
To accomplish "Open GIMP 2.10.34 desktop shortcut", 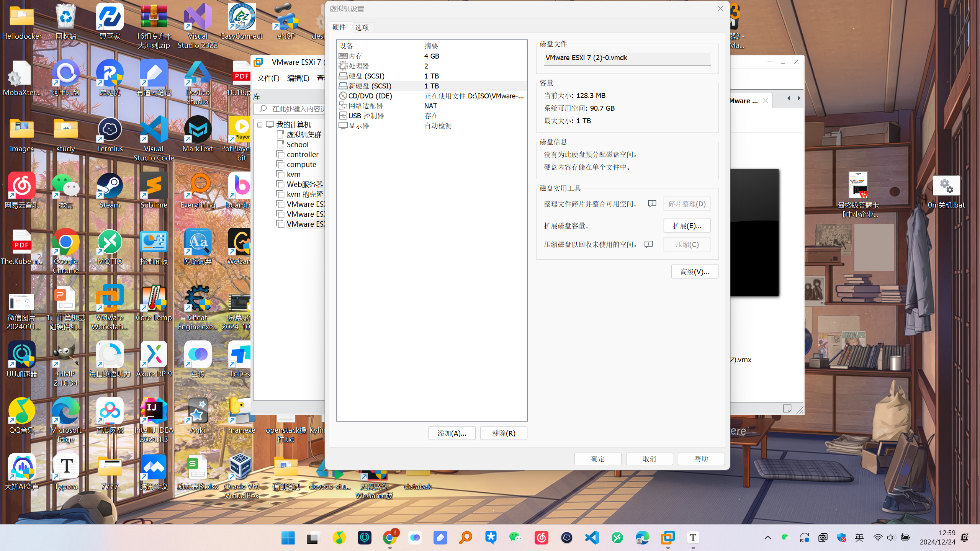I will click(66, 363).
